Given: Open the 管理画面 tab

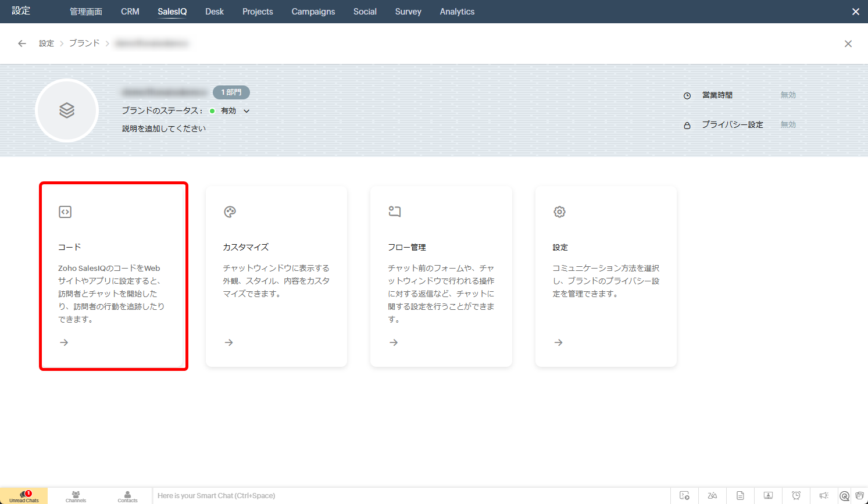Looking at the screenshot, I should [x=86, y=12].
